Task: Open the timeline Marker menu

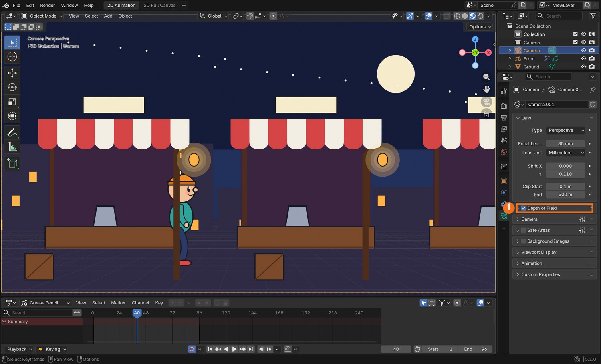Action: click(x=118, y=303)
